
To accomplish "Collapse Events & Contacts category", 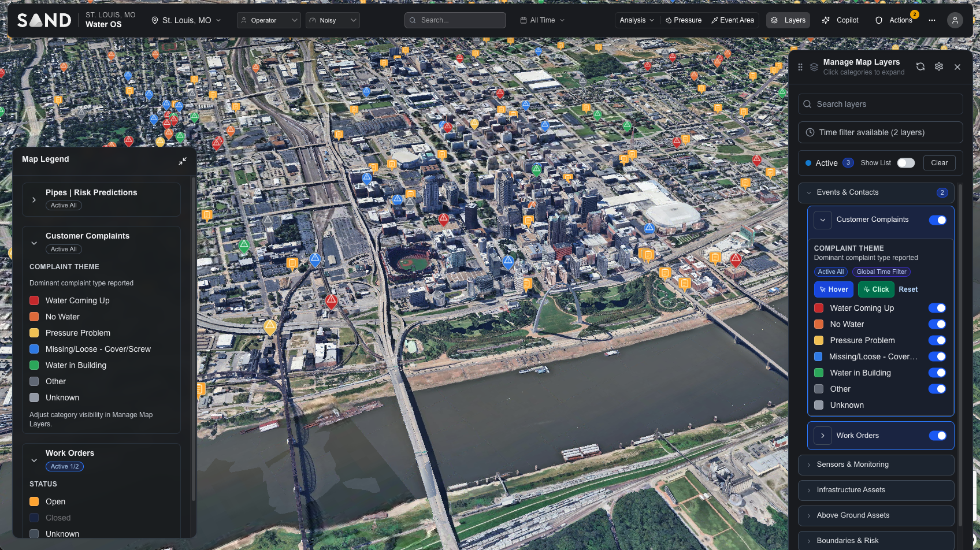I will [x=876, y=192].
